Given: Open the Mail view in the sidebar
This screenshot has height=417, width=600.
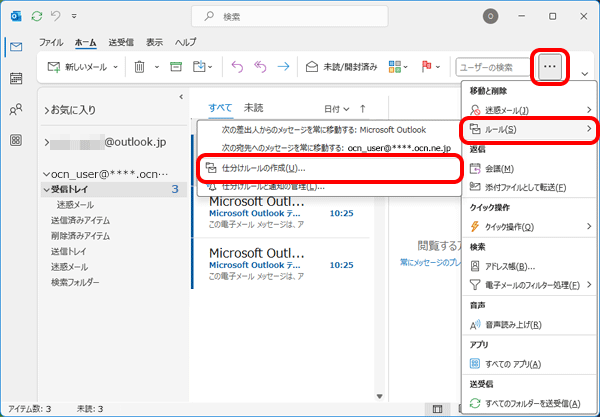Looking at the screenshot, I should [x=16, y=47].
